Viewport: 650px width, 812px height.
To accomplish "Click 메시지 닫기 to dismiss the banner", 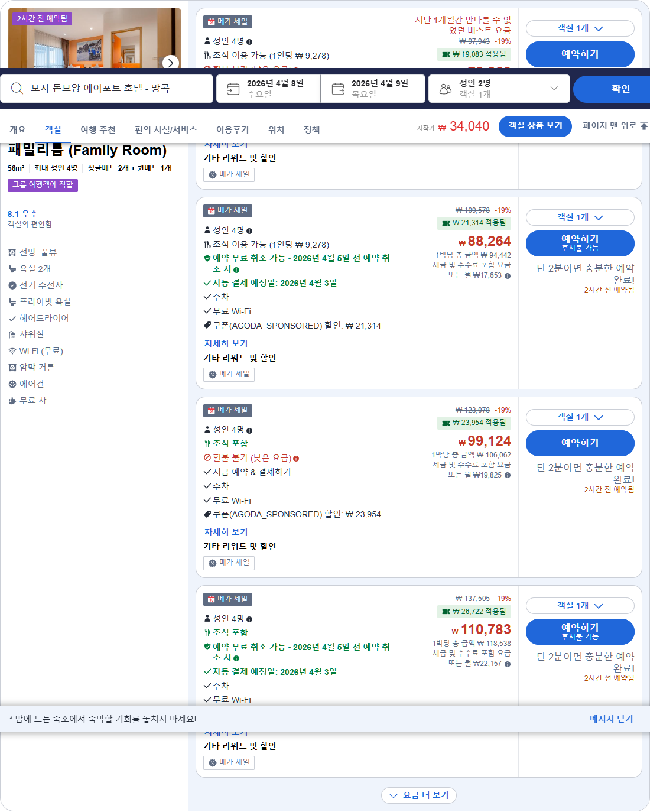I will (x=610, y=719).
